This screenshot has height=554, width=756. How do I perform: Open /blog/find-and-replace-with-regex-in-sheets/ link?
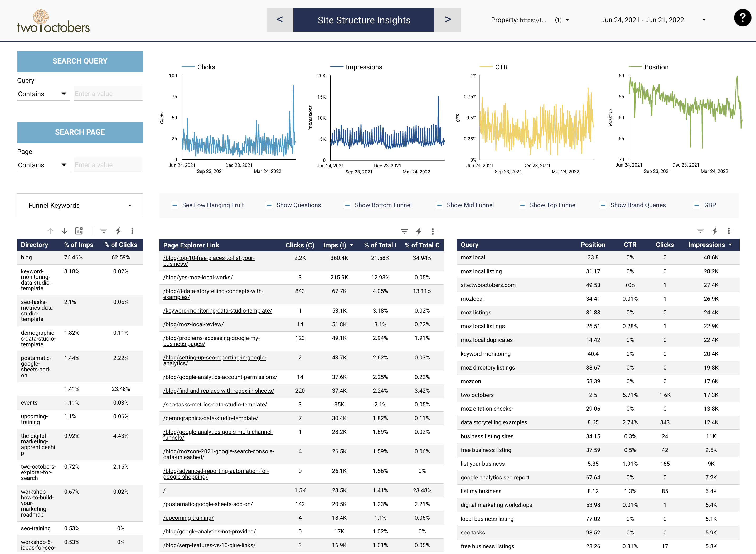219,391
